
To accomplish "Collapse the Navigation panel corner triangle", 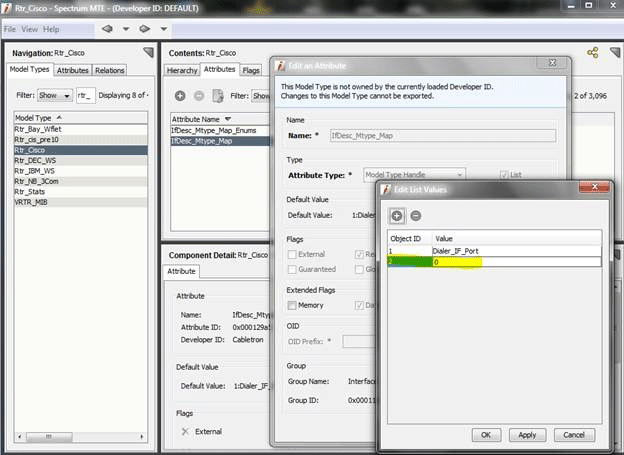I will pos(149,52).
